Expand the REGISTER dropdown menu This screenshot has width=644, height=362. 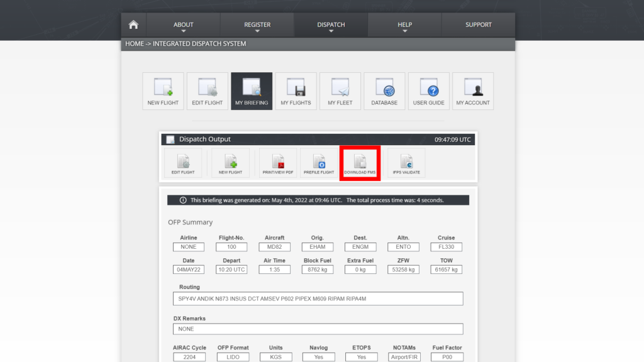click(257, 25)
